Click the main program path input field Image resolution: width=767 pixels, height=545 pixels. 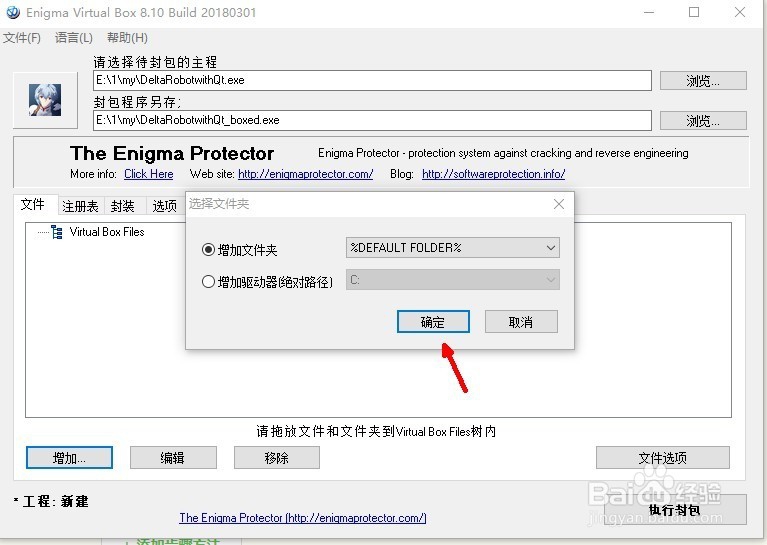372,80
